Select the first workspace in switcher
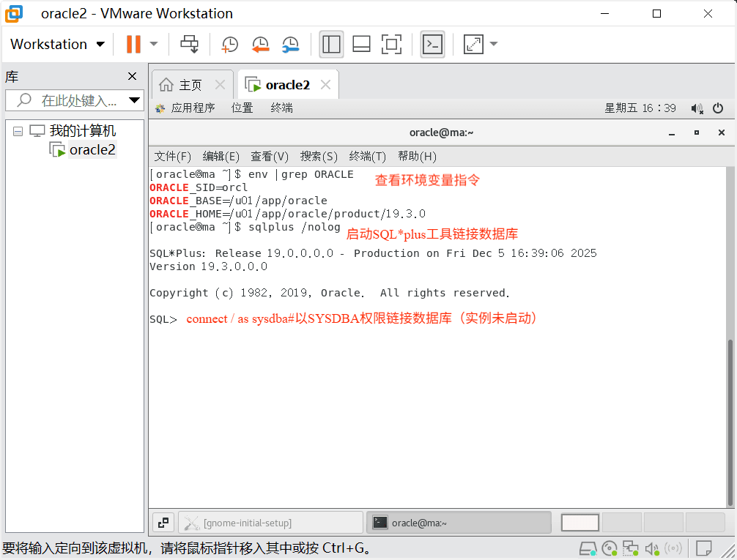This screenshot has height=560, width=737. click(x=580, y=523)
